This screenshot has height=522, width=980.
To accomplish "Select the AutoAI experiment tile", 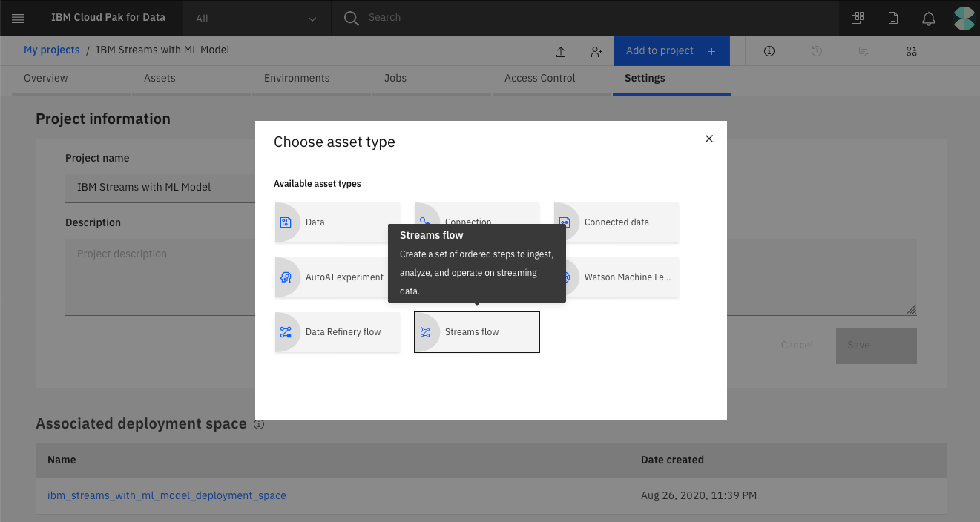I will (x=338, y=277).
